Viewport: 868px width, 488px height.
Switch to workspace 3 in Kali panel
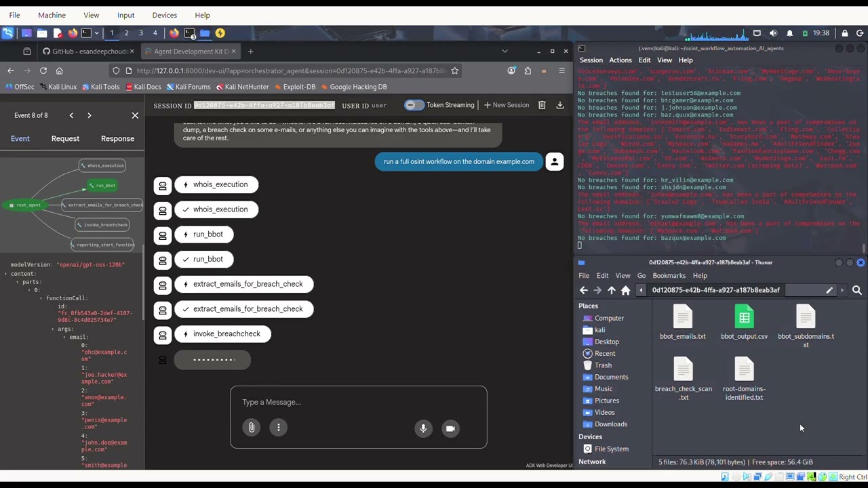click(x=141, y=33)
